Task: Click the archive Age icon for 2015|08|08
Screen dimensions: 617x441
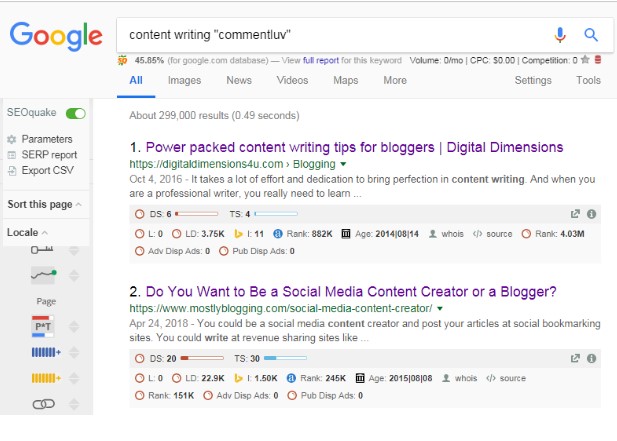Action: click(360, 378)
